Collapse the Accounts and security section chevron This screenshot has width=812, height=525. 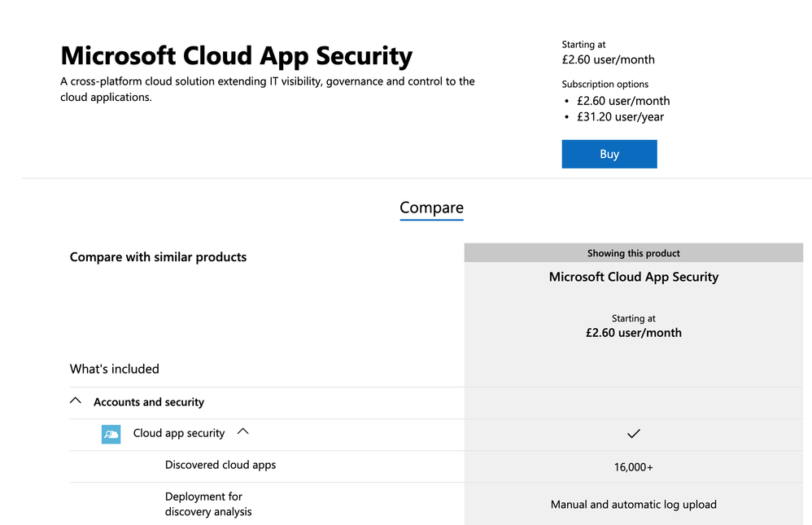[x=76, y=401]
